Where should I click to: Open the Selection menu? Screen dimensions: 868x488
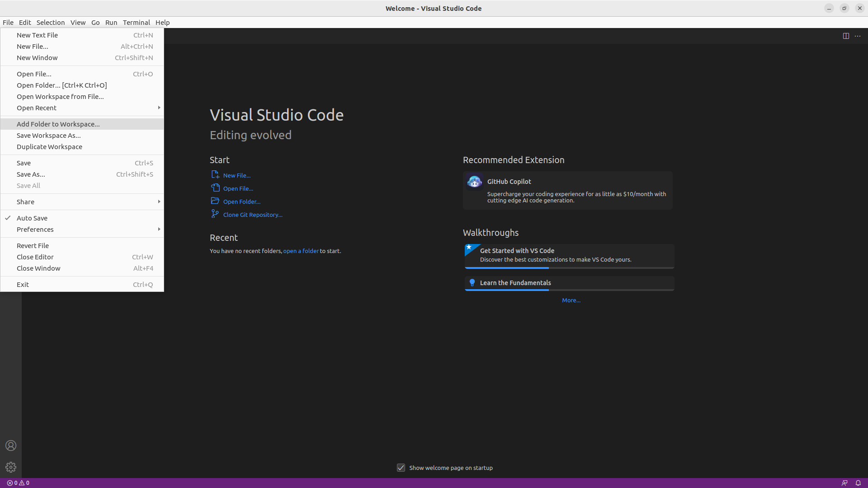click(x=51, y=23)
